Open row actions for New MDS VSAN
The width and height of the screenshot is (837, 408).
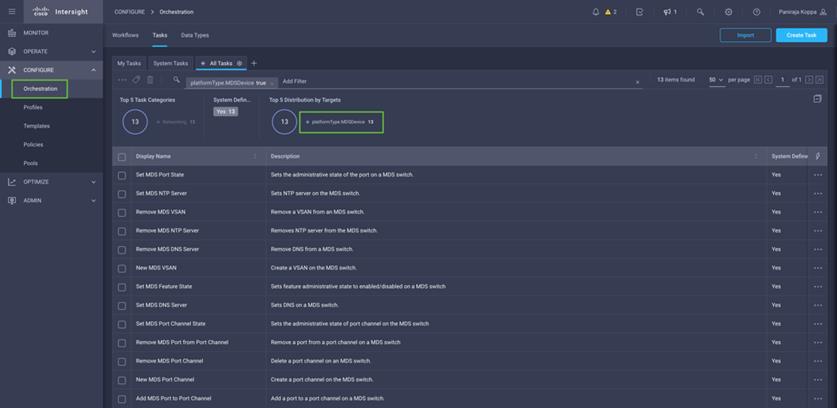click(818, 268)
